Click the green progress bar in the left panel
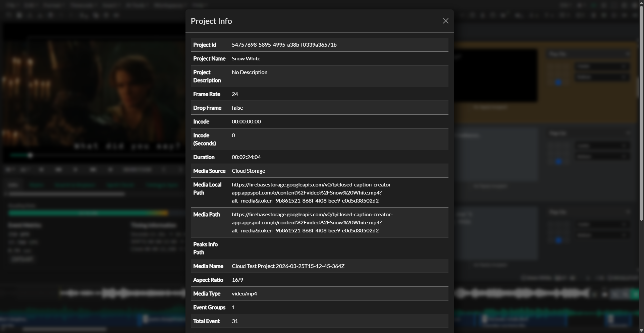The image size is (644, 333). tap(88, 213)
